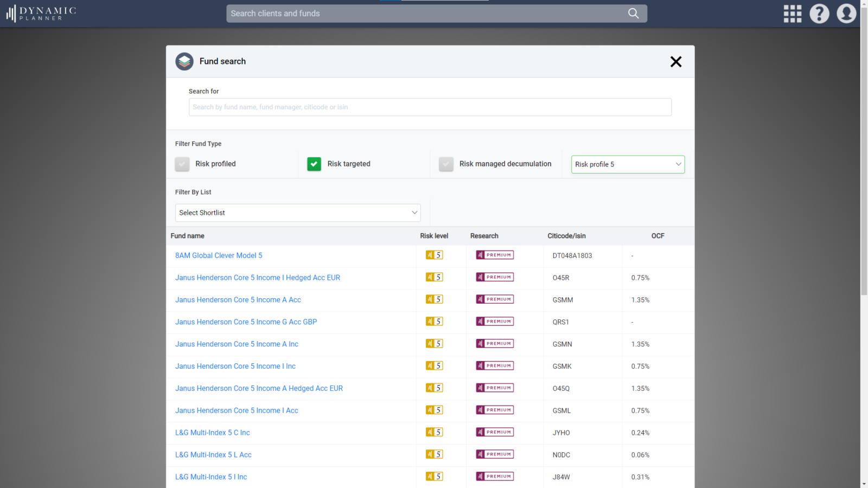The height and width of the screenshot is (488, 868).
Task: Click Premium badge for Core 5 Income A Inc
Action: pos(495,344)
